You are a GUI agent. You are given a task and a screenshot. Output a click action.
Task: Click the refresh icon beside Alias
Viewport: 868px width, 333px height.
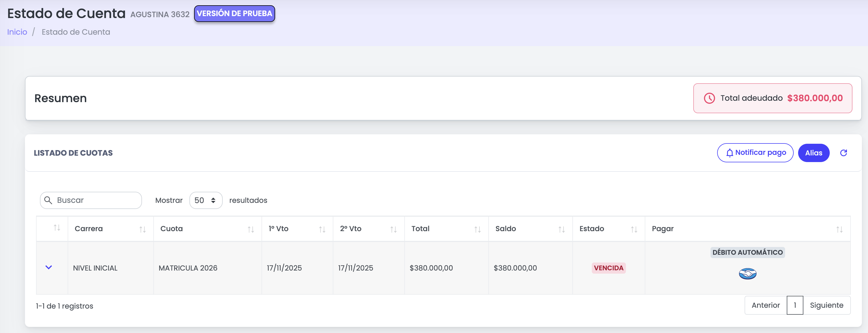843,153
